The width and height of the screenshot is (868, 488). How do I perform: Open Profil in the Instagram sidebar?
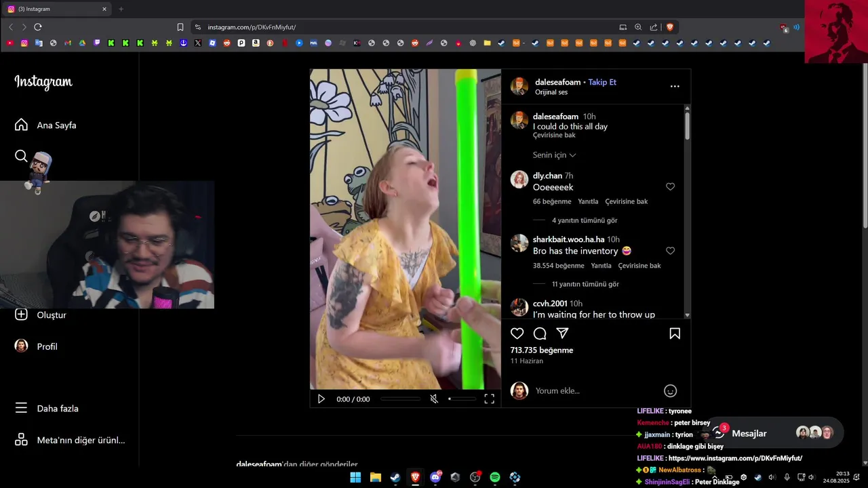tap(37, 346)
